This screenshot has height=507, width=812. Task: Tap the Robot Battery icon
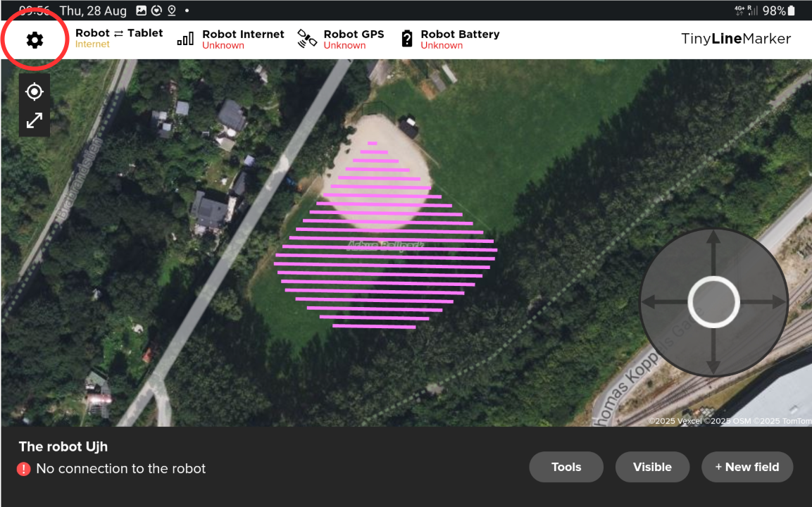click(x=406, y=39)
